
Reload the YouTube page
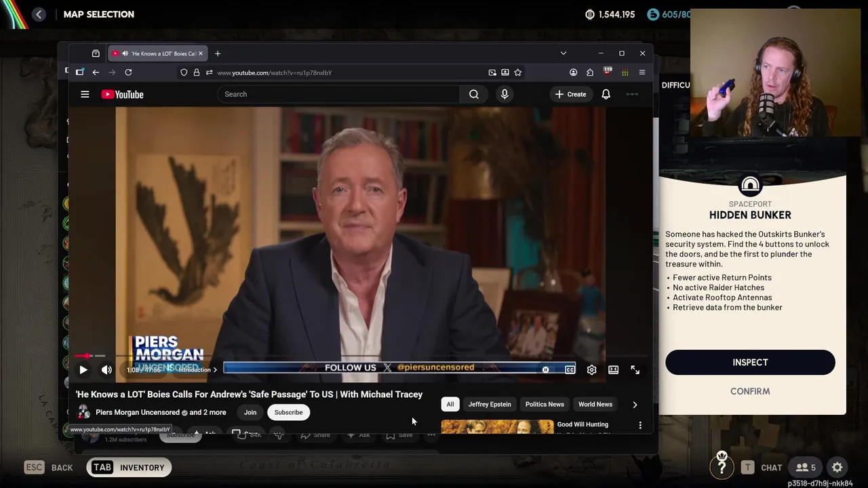(128, 73)
